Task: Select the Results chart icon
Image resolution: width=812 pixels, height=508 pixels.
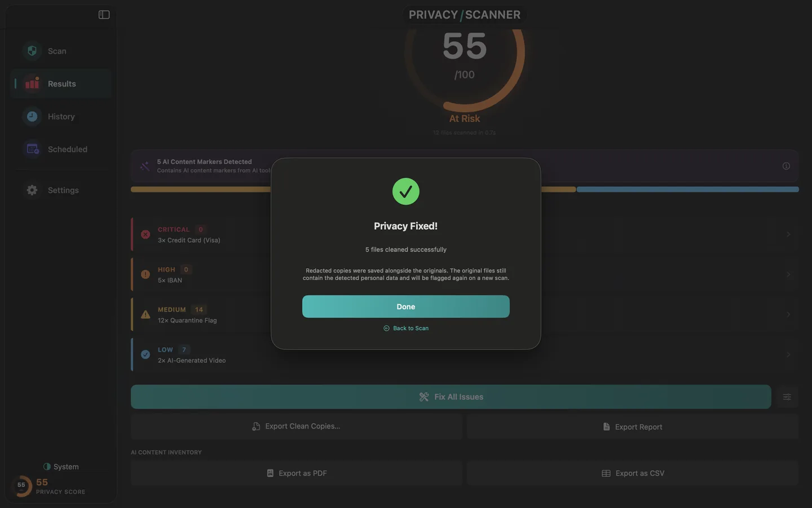Action: [x=32, y=84]
